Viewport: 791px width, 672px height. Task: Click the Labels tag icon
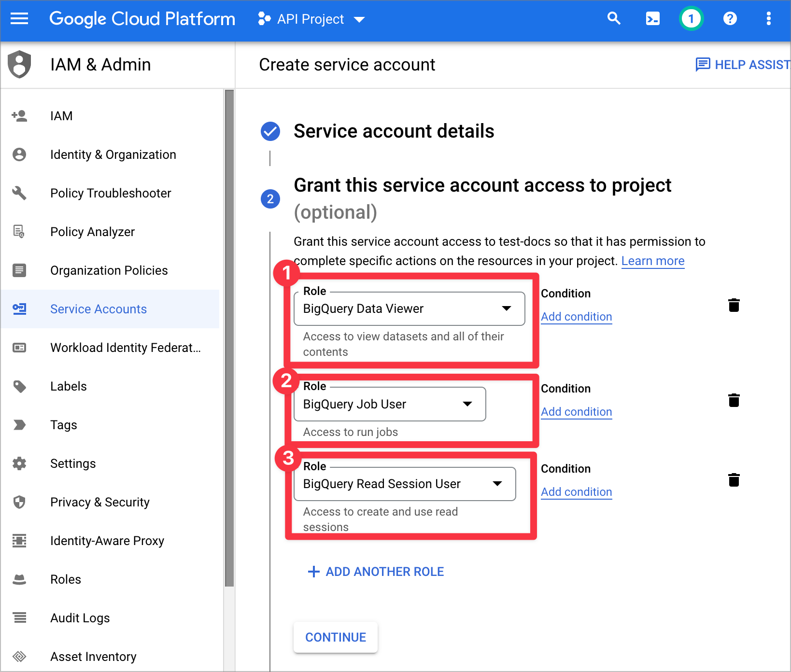click(19, 386)
